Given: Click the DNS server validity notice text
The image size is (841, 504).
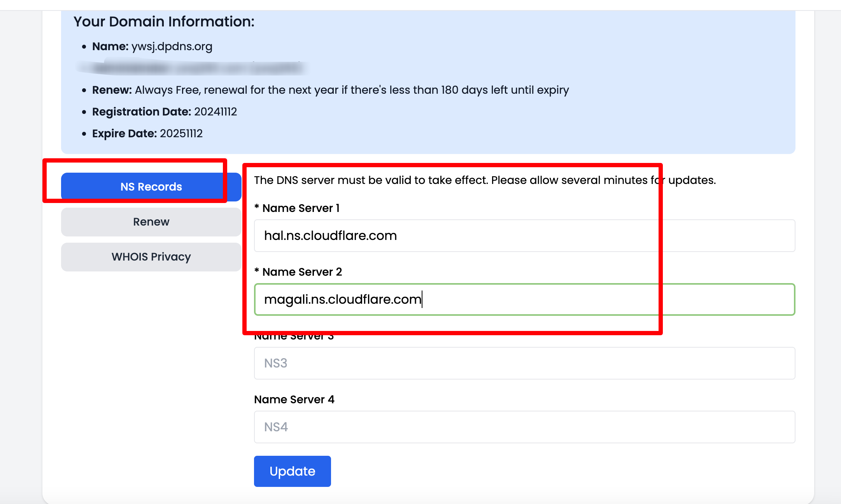Looking at the screenshot, I should 484,180.
